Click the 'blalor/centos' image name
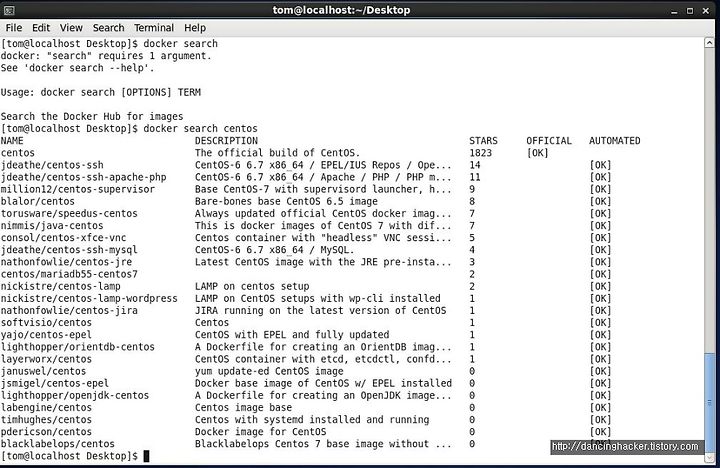The image size is (720, 468). 38,202
